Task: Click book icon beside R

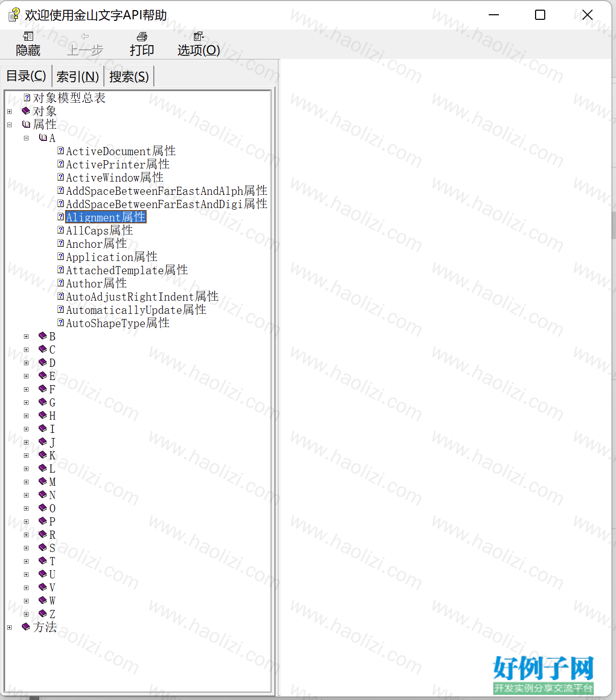Action: (x=43, y=534)
